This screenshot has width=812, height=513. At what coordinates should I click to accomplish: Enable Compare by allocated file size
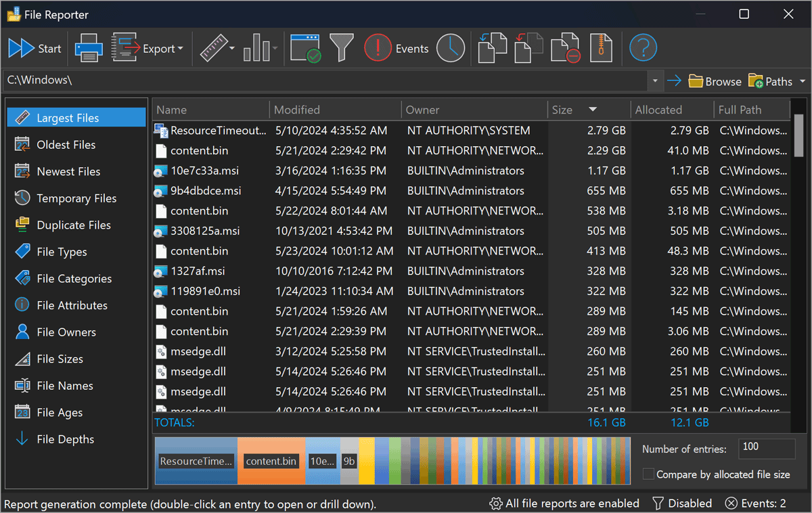[x=648, y=474]
